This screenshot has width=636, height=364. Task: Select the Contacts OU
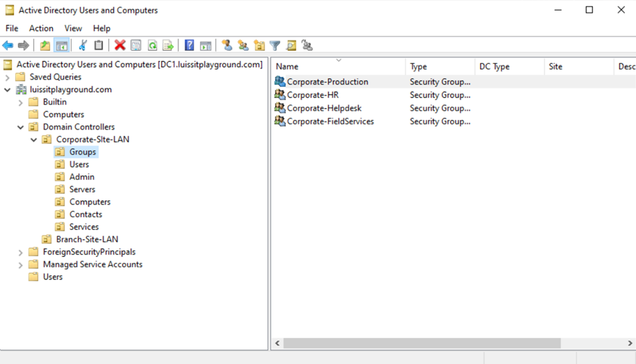click(x=85, y=214)
